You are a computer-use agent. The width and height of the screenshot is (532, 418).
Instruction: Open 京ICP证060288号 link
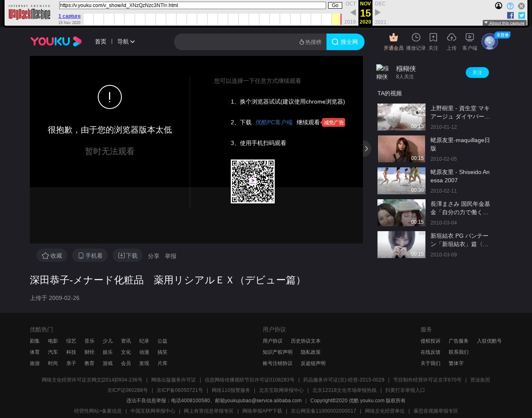pos(128,390)
